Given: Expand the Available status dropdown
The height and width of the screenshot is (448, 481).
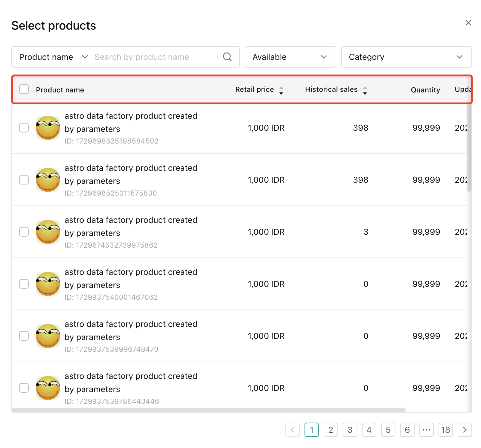Looking at the screenshot, I should [290, 57].
